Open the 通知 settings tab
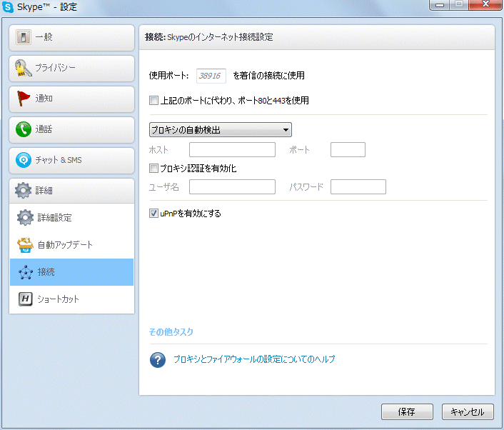This screenshot has width=504, height=430. (x=71, y=99)
